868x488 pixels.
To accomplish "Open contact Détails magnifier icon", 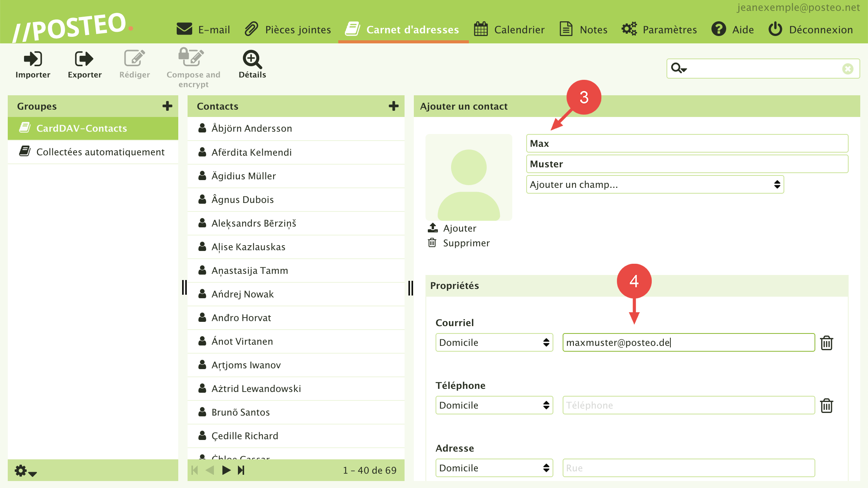I will click(252, 59).
